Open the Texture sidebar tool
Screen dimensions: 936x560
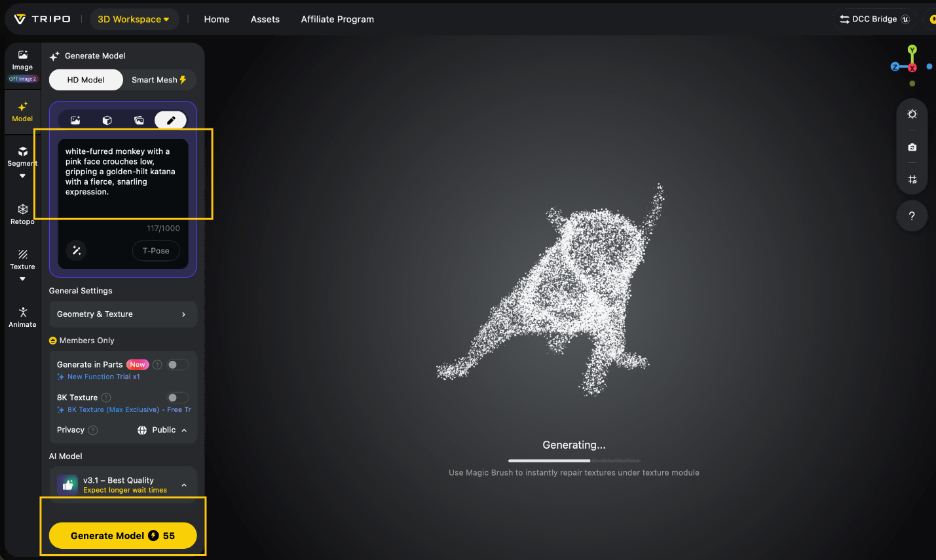[22, 259]
